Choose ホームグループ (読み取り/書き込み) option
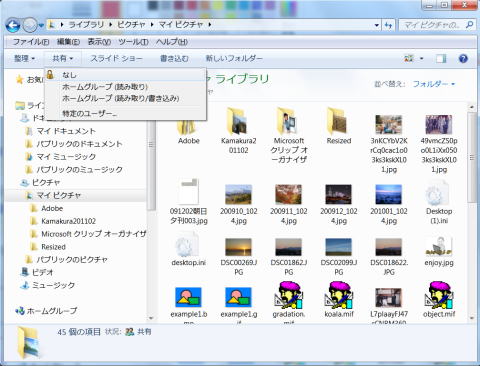The height and width of the screenshot is (366, 480). click(125, 98)
